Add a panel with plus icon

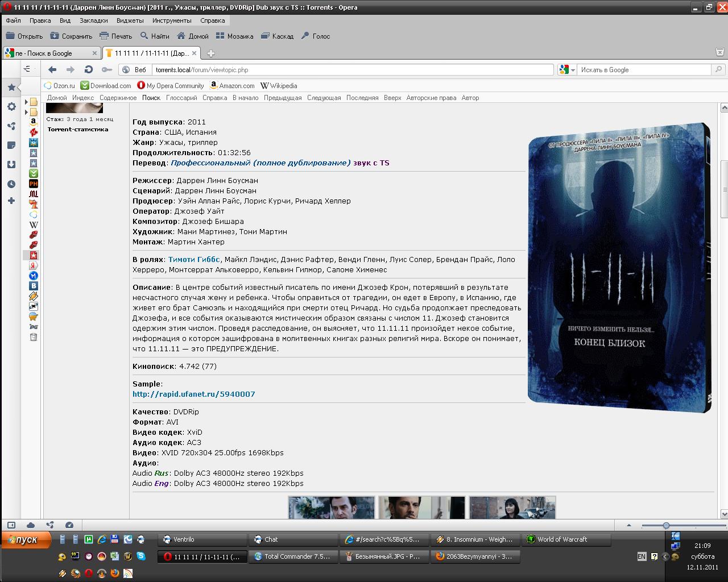point(11,201)
